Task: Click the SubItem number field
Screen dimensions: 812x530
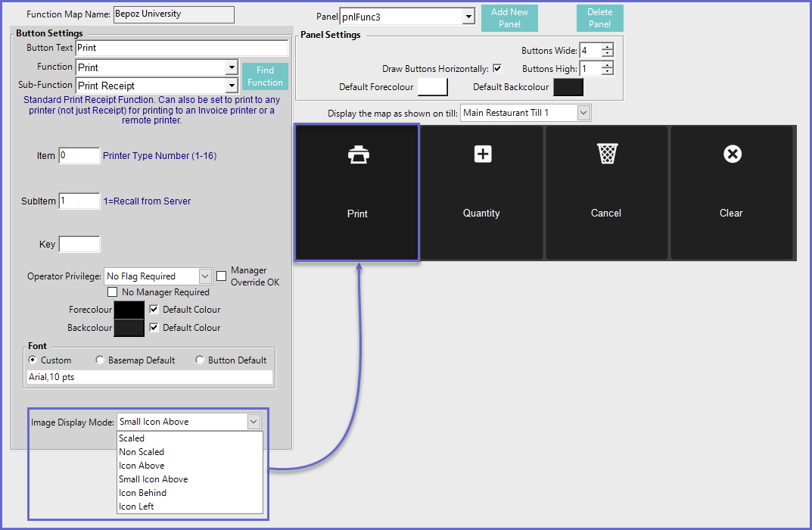Action: [79, 201]
